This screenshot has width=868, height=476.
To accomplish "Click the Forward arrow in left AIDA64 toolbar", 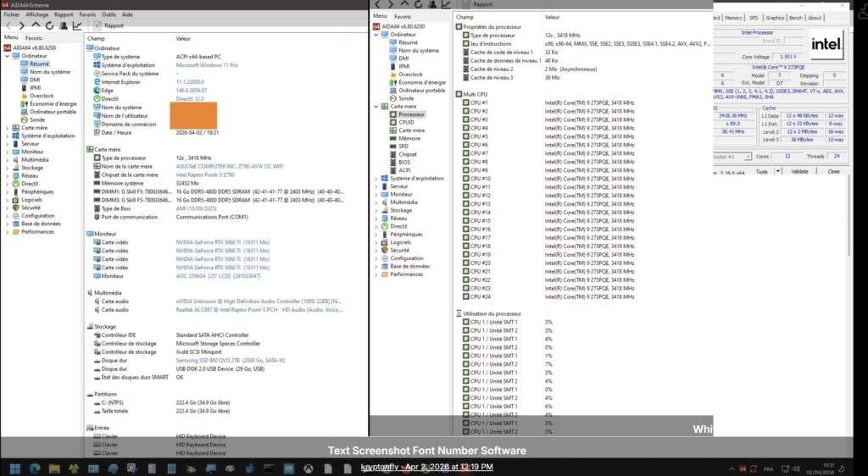I will [x=22, y=25].
